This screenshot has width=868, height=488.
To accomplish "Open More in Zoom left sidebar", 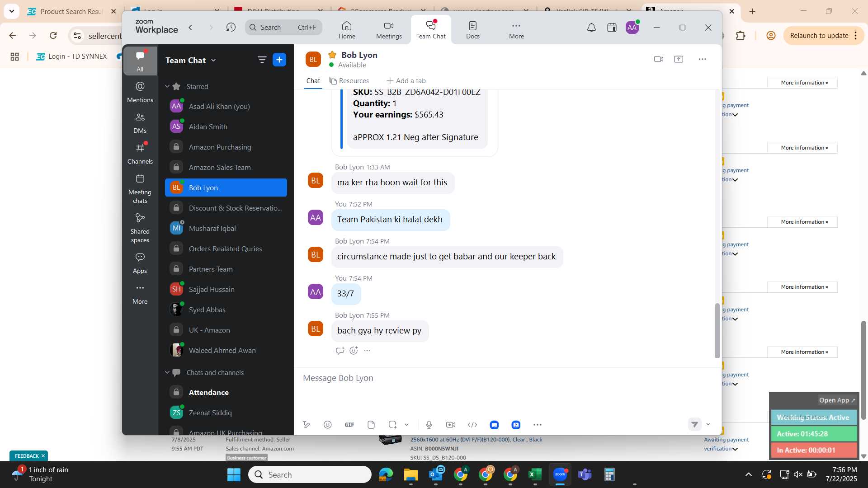I will click(140, 294).
